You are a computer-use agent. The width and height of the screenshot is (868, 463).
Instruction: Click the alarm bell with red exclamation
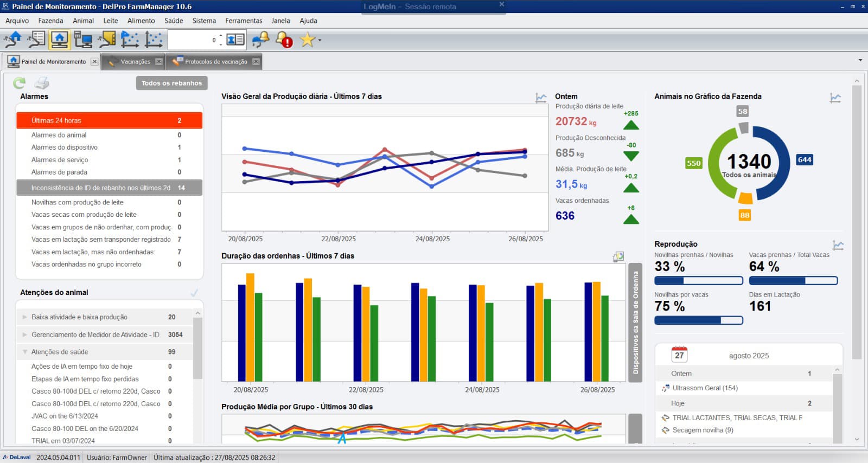click(284, 40)
